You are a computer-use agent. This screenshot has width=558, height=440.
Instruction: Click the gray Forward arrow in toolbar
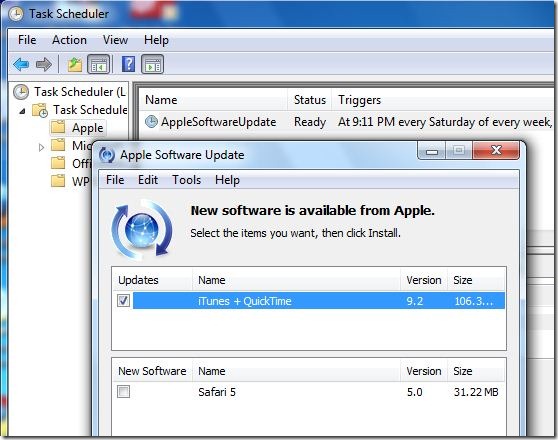coord(44,65)
